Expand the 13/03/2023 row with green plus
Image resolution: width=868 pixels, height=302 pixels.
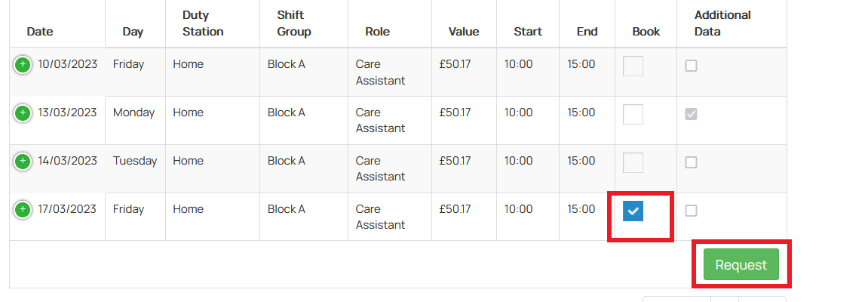[22, 113]
